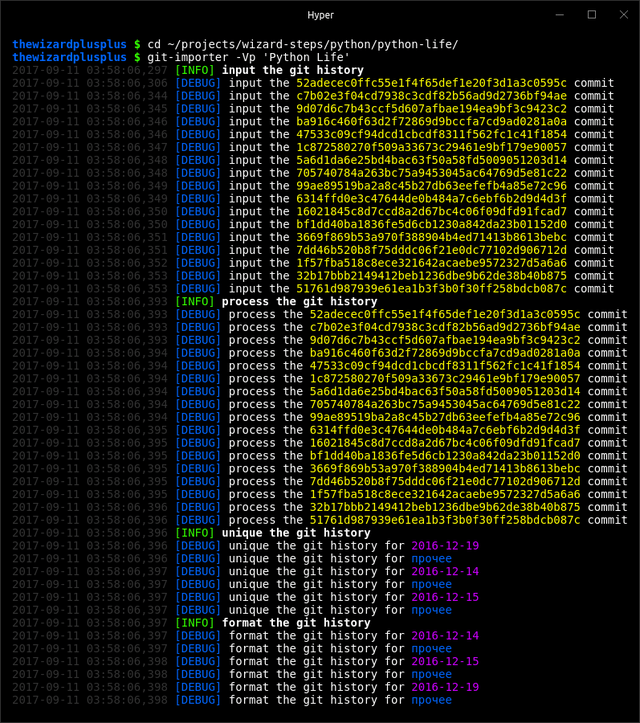640x723 pixels.
Task: Click hash 32b17bbb2149 in the process section
Action: (x=445, y=507)
